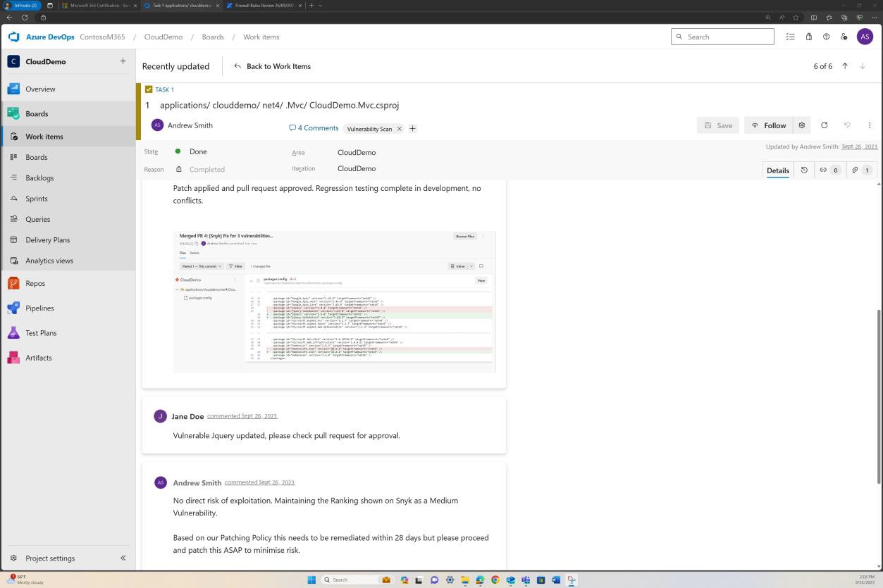Open Artifacts from the sidebar

click(x=38, y=357)
